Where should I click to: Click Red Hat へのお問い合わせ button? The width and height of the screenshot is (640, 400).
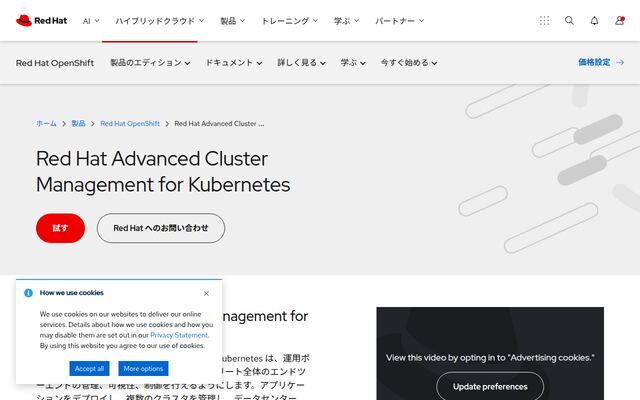click(x=161, y=228)
